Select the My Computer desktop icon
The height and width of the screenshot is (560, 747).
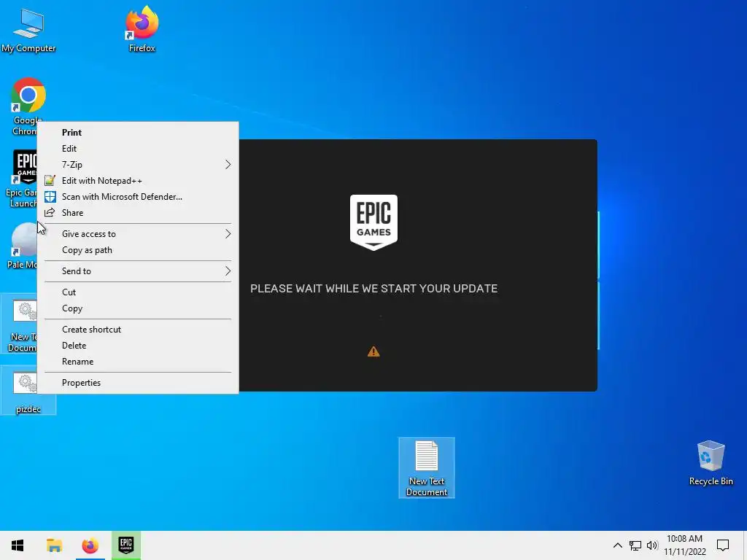pyautogui.click(x=28, y=31)
